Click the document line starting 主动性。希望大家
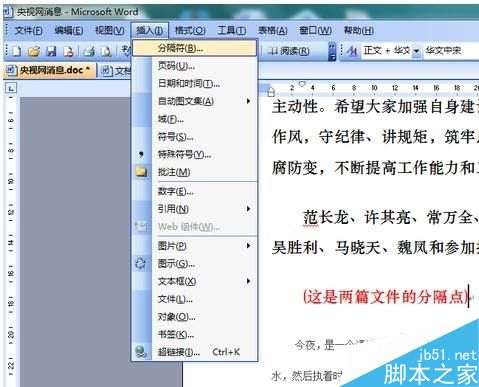 point(375,107)
